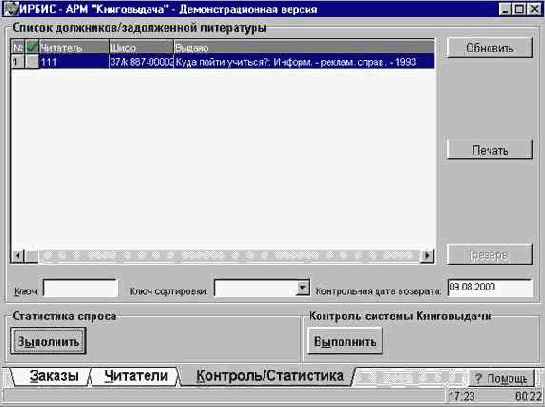Click the horizontal scrollbar's right arrow

pyautogui.click(x=427, y=256)
